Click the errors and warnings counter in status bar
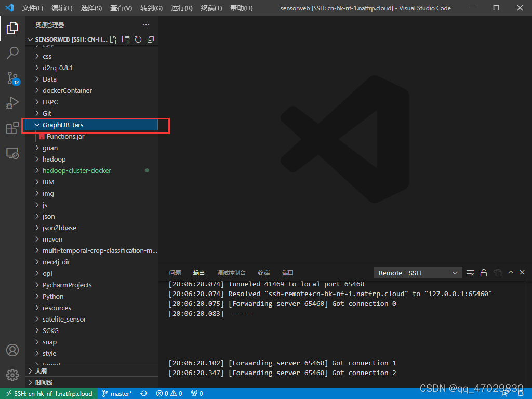The width and height of the screenshot is (532, 399). click(169, 393)
